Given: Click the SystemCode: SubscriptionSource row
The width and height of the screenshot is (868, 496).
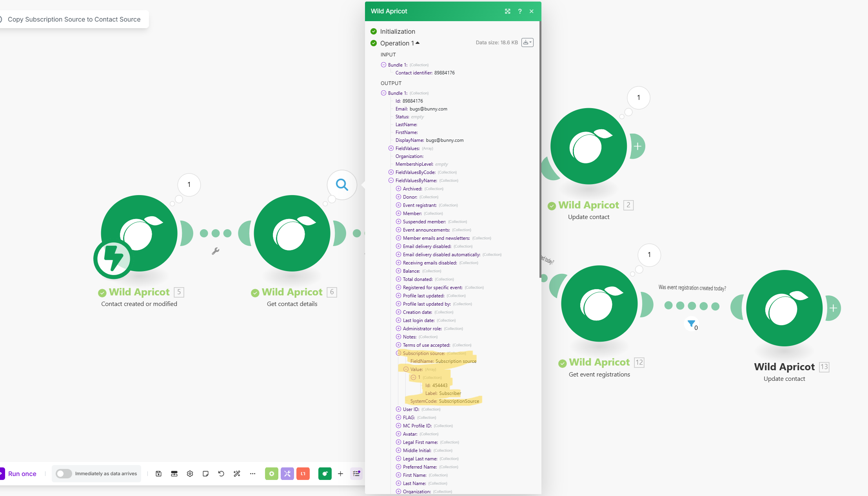Looking at the screenshot, I should [x=445, y=401].
